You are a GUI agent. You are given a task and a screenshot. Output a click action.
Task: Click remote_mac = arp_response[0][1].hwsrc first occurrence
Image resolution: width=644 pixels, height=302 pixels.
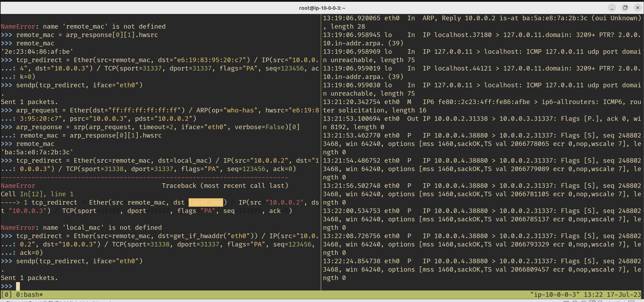87,35
